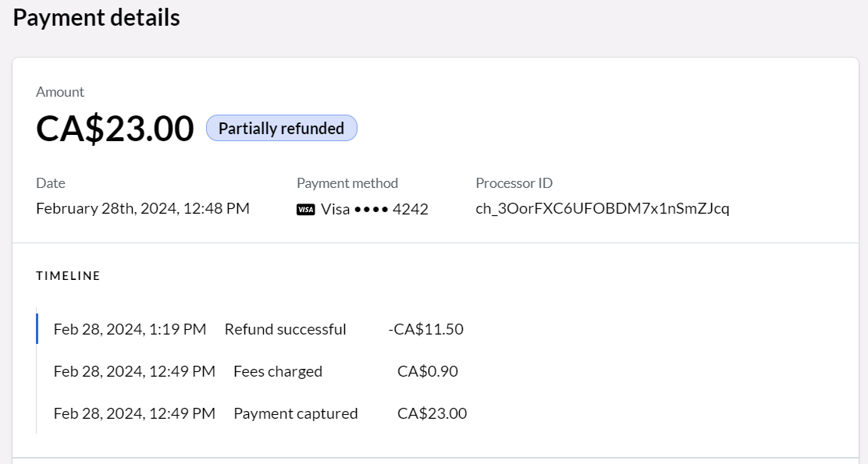Open the Fees charged timeline entry
Viewport: 868px width, 464px height.
(278, 371)
